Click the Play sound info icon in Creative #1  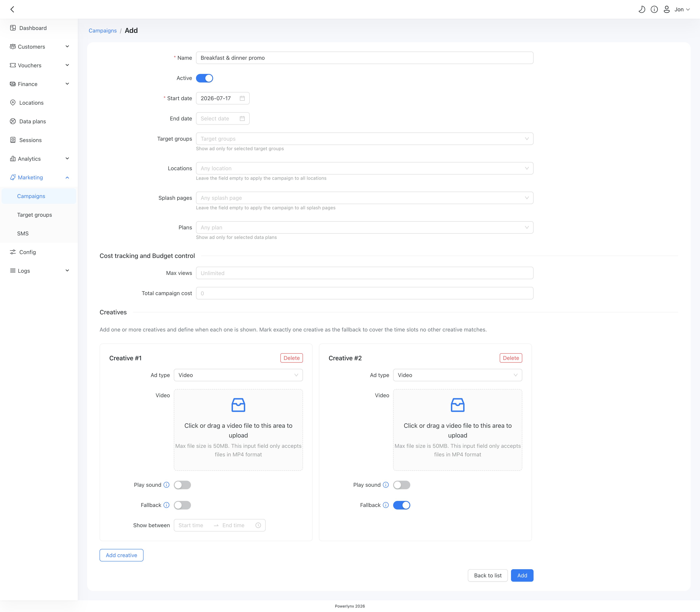pyautogui.click(x=167, y=485)
